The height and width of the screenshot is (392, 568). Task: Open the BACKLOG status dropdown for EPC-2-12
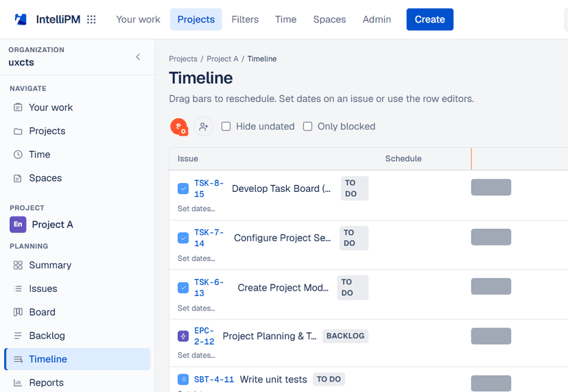[x=345, y=336]
